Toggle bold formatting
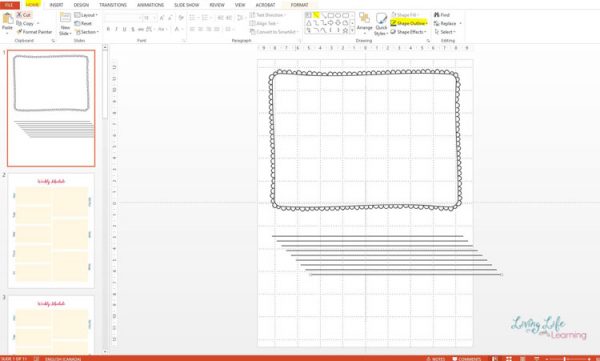 [x=108, y=29]
